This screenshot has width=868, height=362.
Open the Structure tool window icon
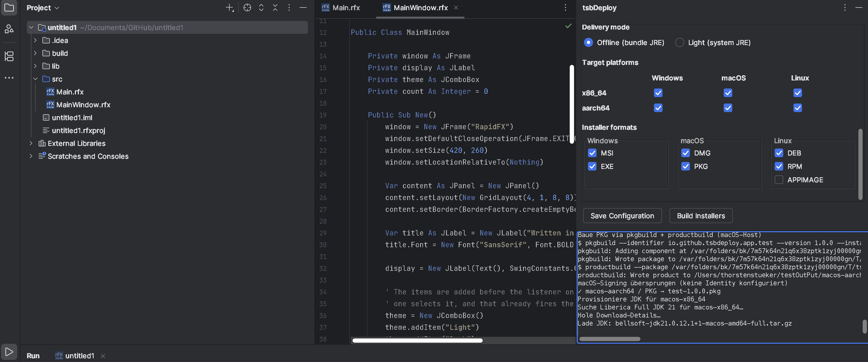tap(9, 56)
